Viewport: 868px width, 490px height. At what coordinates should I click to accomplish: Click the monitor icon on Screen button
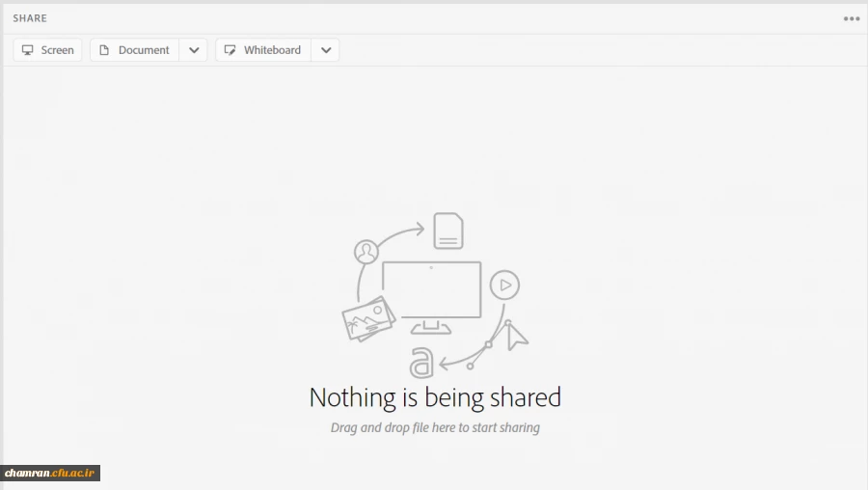tap(28, 50)
